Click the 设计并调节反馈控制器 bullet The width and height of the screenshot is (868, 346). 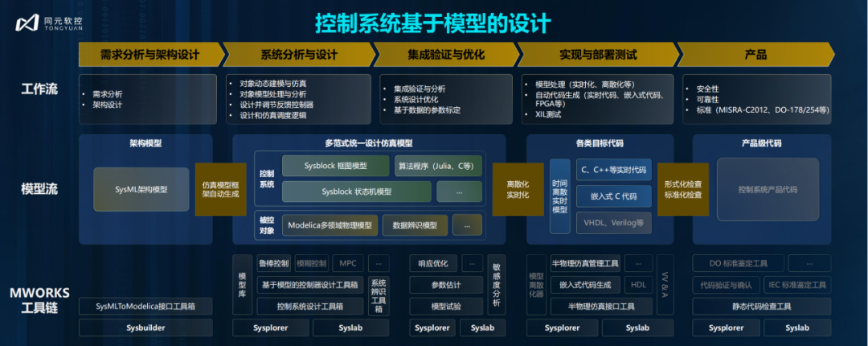(x=276, y=105)
